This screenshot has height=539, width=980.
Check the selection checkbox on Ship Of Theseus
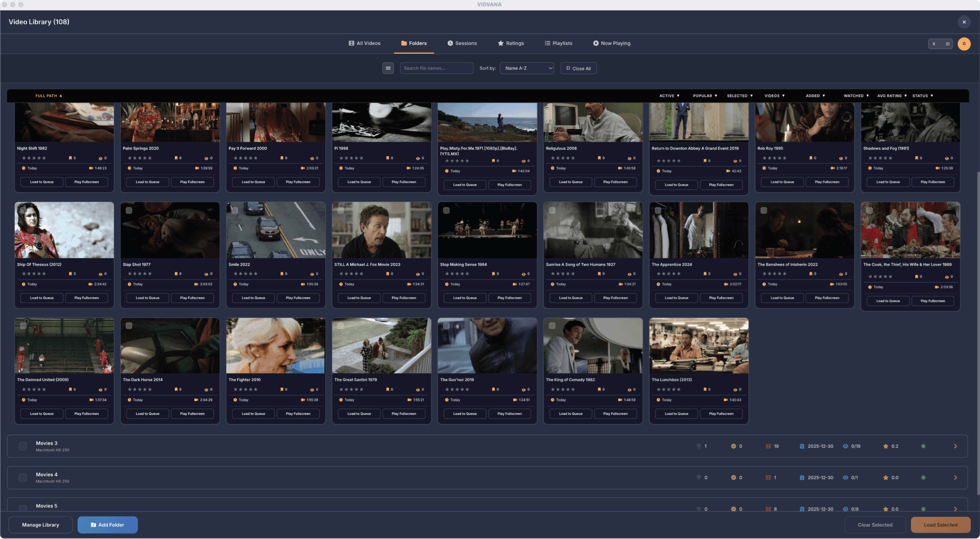tap(23, 210)
